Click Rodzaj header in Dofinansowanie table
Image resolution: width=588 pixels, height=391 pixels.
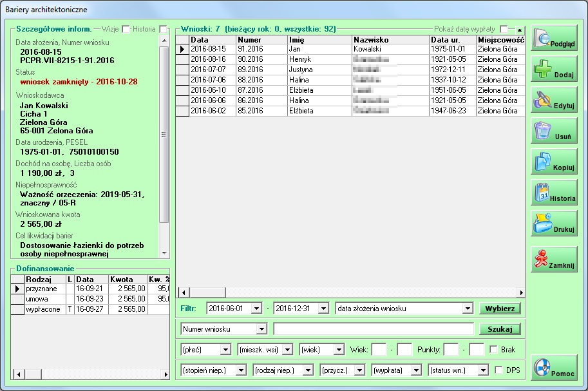(45, 280)
